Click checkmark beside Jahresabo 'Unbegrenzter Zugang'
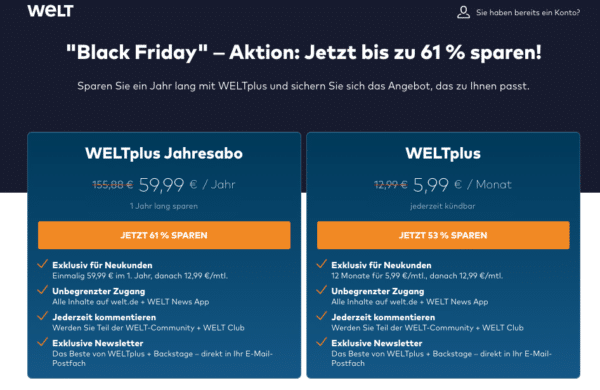The image size is (600, 390). coord(42,290)
